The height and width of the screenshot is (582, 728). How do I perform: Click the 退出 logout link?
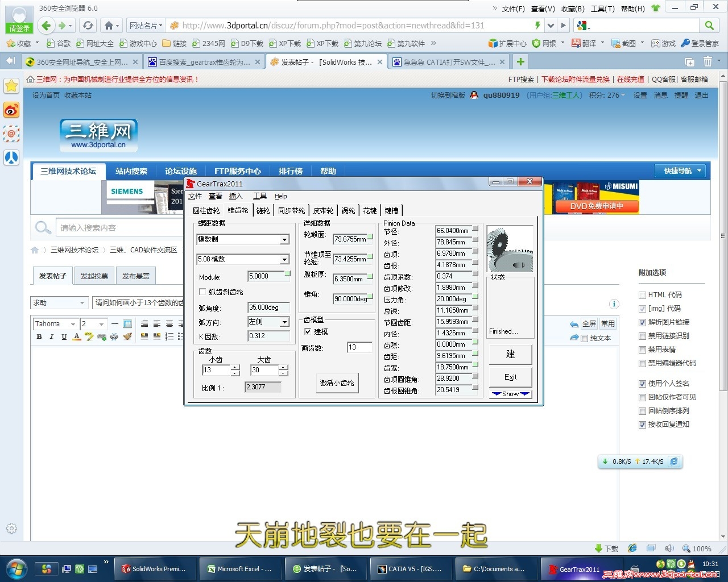702,95
